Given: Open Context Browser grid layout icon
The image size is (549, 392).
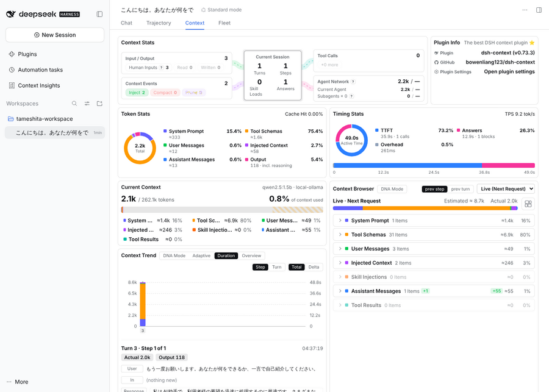Looking at the screenshot, I should click(528, 204).
